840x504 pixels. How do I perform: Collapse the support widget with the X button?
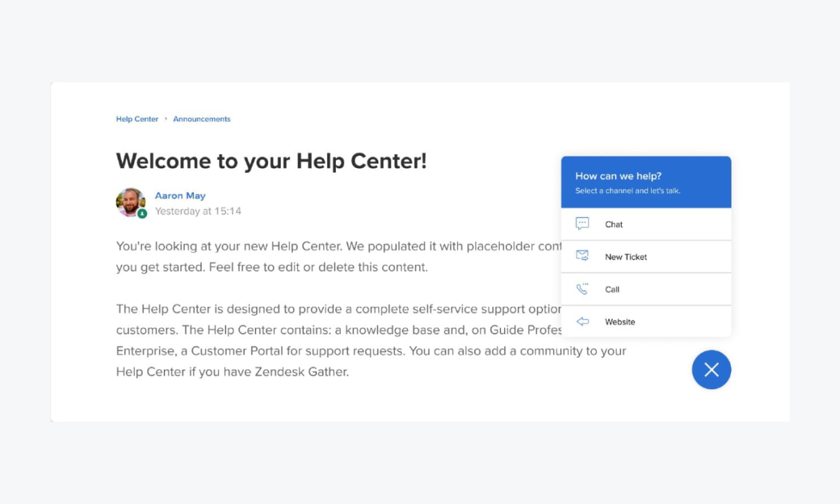[711, 369]
